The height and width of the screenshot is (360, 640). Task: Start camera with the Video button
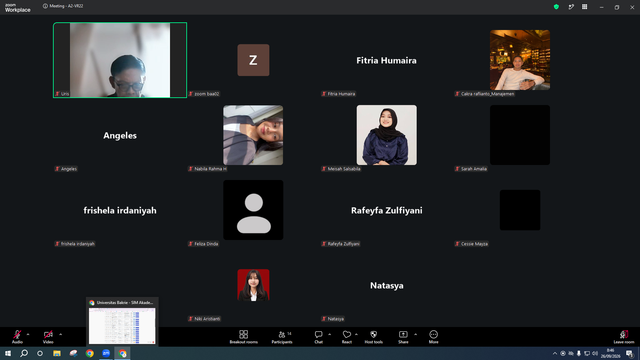coord(48,336)
